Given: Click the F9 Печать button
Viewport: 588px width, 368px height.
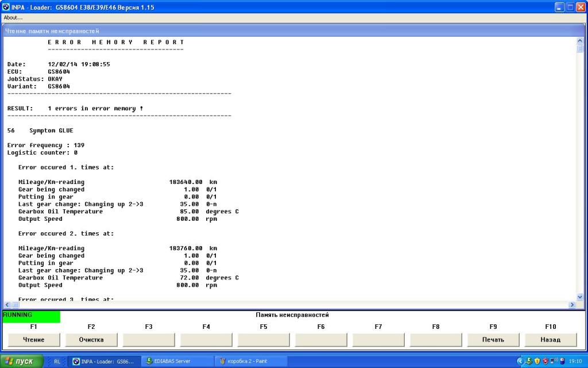Looking at the screenshot, I should click(493, 339).
